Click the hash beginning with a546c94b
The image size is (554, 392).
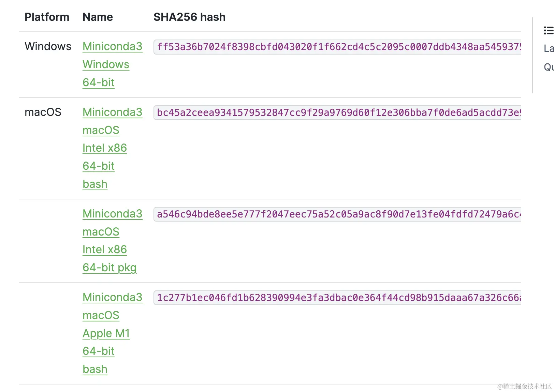coord(338,214)
